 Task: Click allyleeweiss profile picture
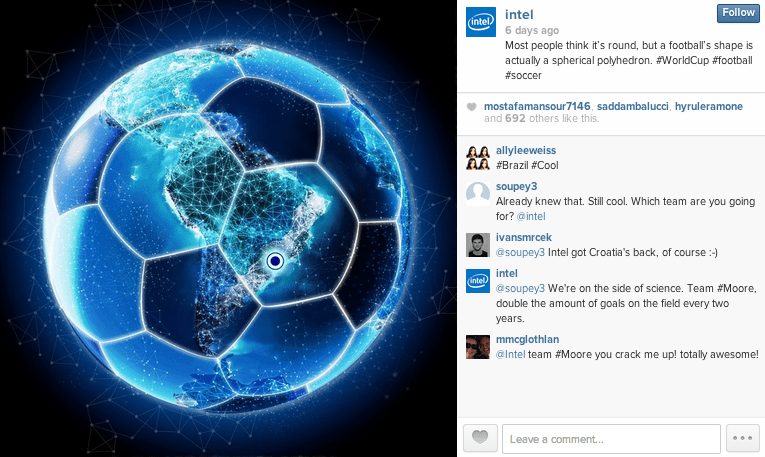pyautogui.click(x=478, y=158)
